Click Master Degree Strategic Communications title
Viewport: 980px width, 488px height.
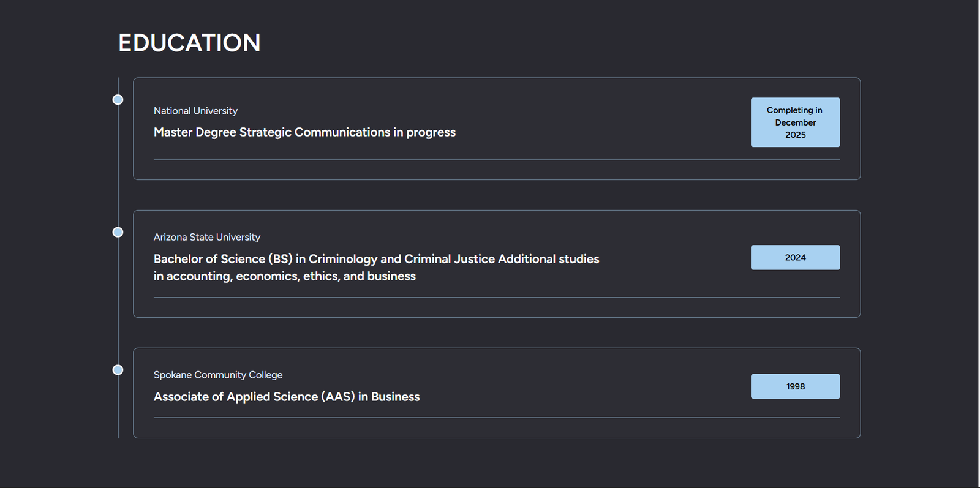pos(304,132)
